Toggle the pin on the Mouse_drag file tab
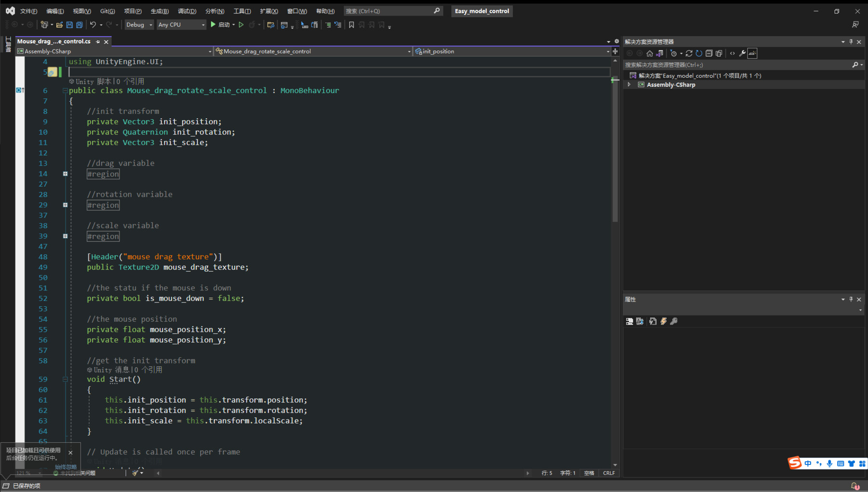 [98, 42]
